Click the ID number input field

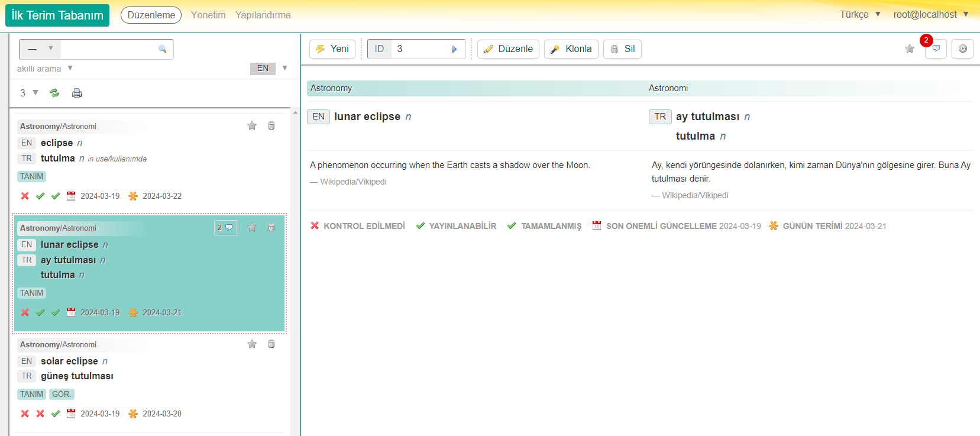tap(421, 49)
